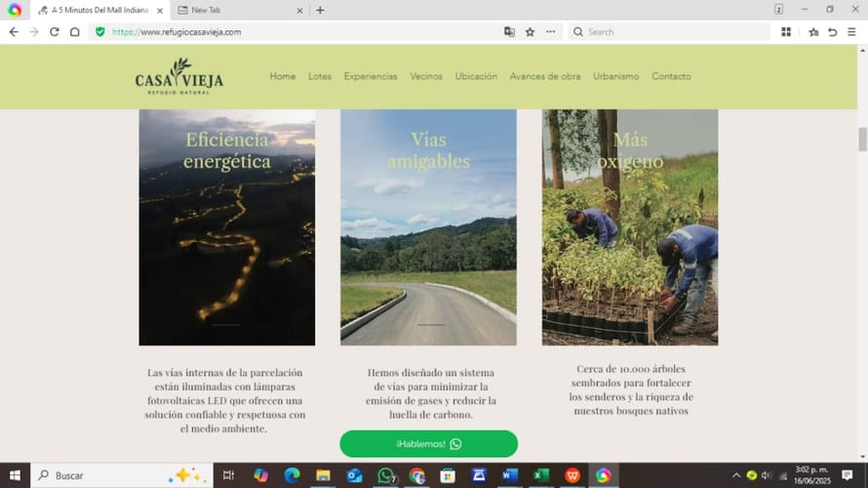Click the forward navigation arrow
Screen dimensions: 868x488
34,32
